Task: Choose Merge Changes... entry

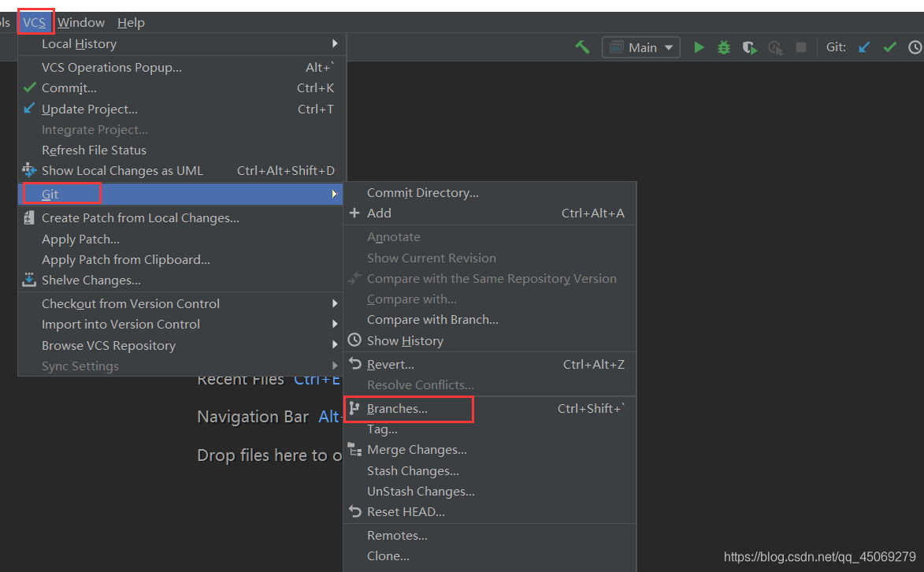Action: pyautogui.click(x=490, y=449)
